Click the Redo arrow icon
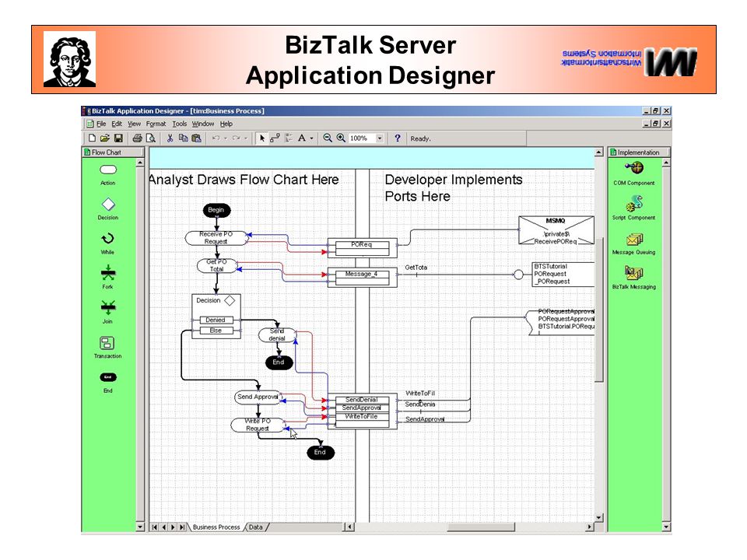 click(x=236, y=138)
